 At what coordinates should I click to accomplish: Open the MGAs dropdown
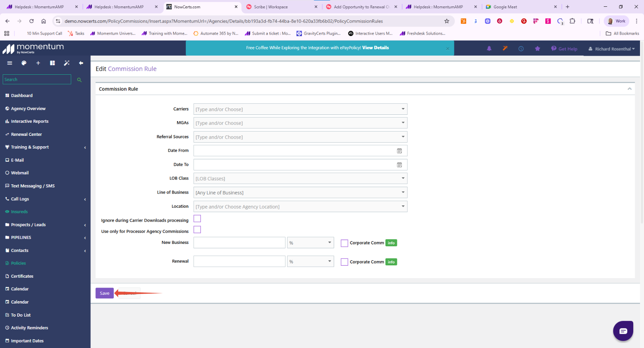300,123
